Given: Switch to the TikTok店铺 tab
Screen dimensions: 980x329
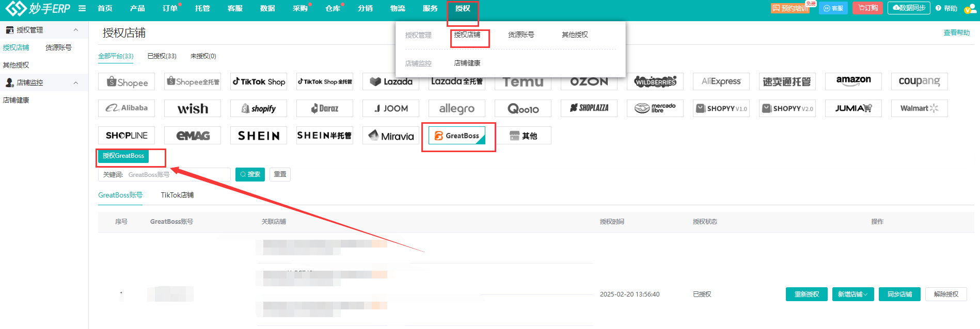Looking at the screenshot, I should (177, 195).
